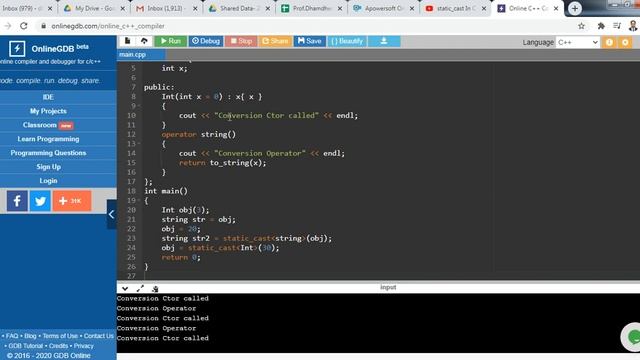This screenshot has height=360, width=640.
Task: Share on Facebook
Action: coord(17,201)
